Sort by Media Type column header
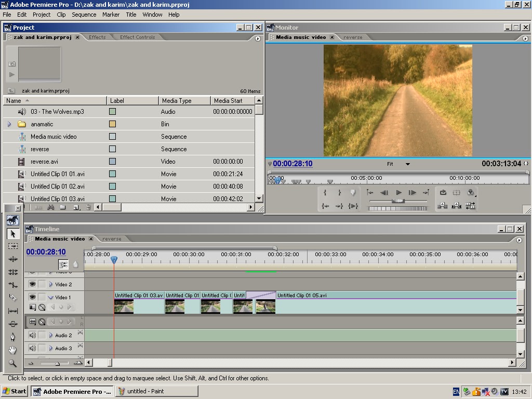This screenshot has height=399, width=532. tap(184, 100)
